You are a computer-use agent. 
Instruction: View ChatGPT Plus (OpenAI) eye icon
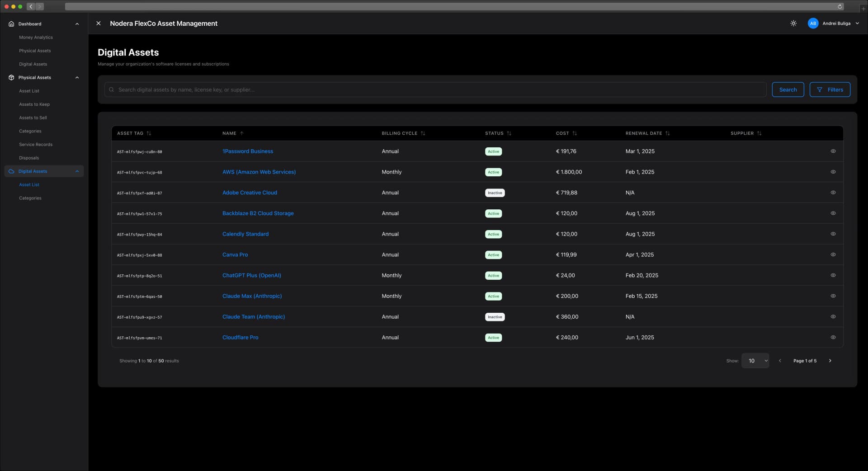click(833, 275)
